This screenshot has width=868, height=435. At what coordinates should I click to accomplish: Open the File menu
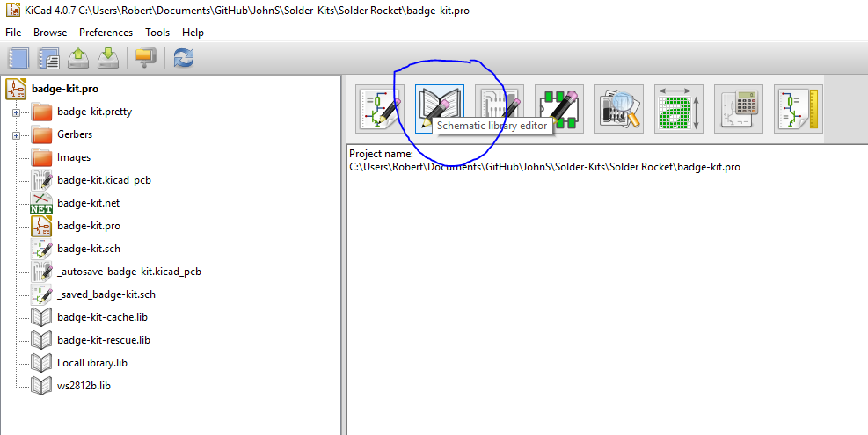click(13, 33)
